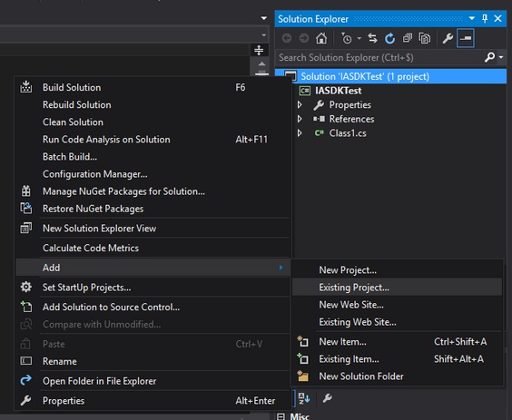Choose Run Code Analysis on Solution
Viewport: 512px width, 420px height.
click(153, 140)
